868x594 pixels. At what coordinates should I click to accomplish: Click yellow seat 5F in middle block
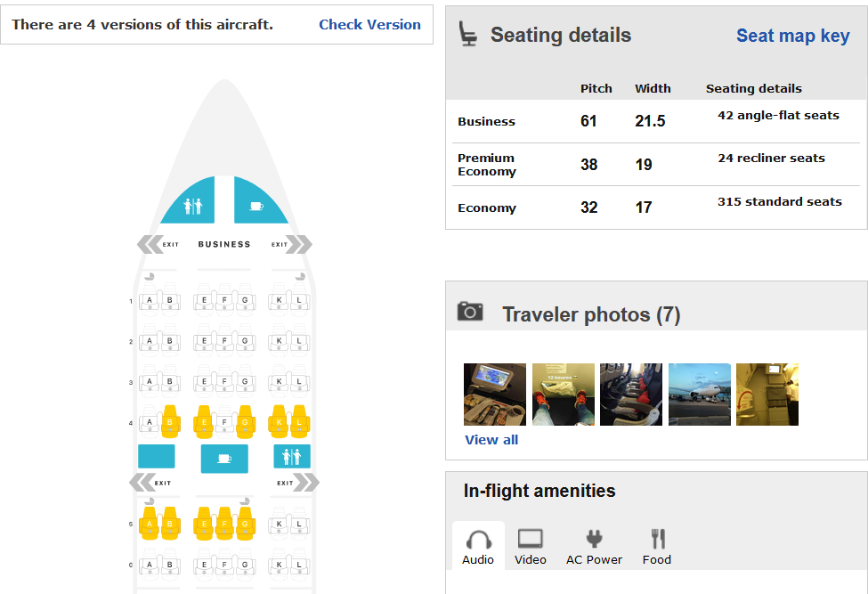click(x=224, y=523)
